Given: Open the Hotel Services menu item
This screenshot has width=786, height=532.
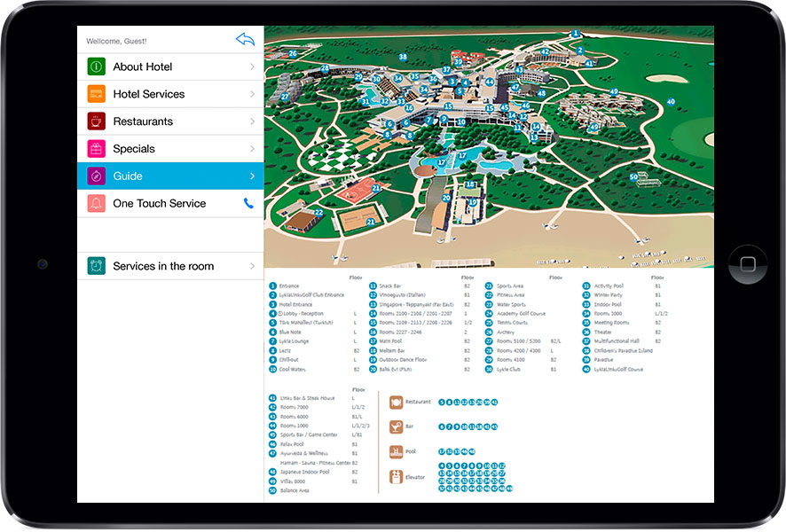Looking at the screenshot, I should [x=170, y=94].
